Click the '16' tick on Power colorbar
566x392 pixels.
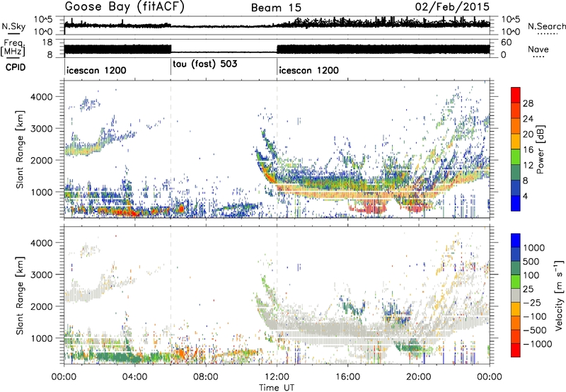point(528,150)
